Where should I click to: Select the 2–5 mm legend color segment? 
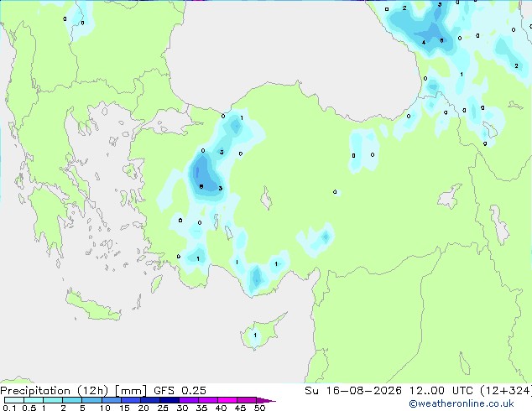(x=72, y=400)
